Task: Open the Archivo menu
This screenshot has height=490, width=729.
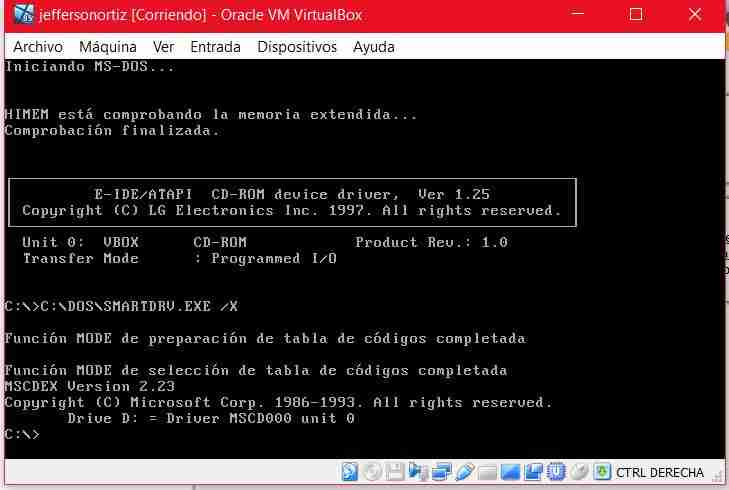Action: pos(38,47)
